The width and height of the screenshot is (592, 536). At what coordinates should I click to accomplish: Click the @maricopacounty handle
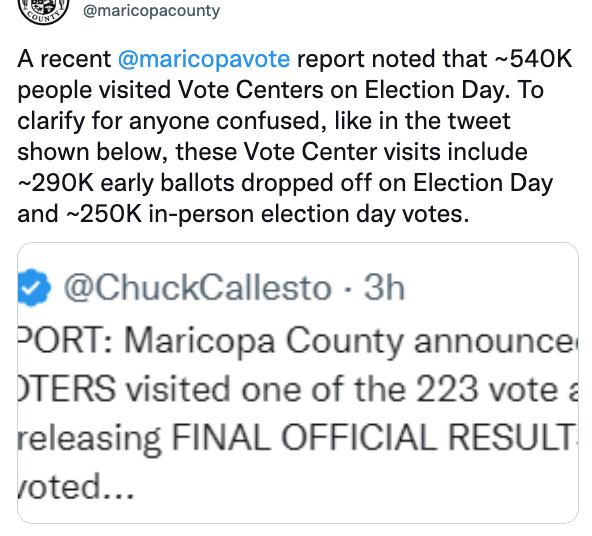(151, 11)
